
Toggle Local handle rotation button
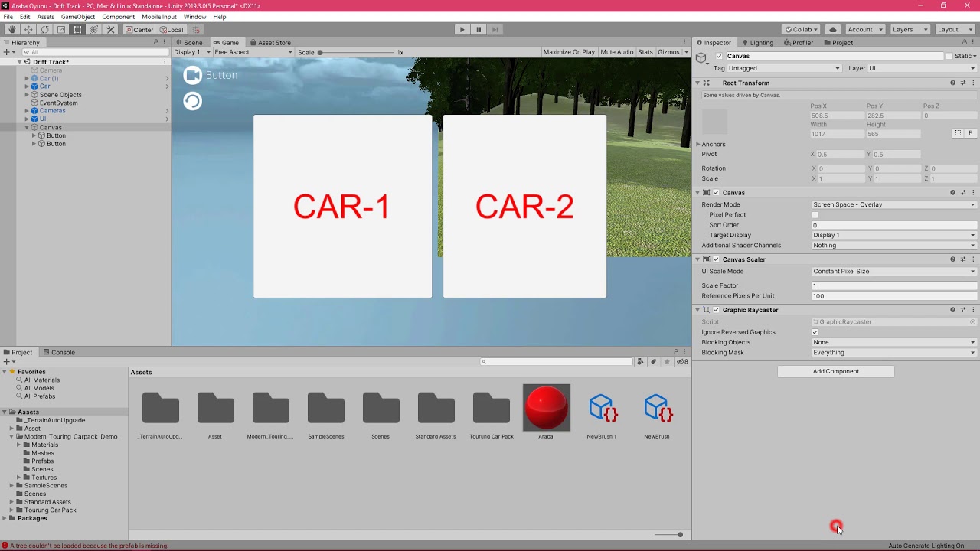tap(171, 30)
